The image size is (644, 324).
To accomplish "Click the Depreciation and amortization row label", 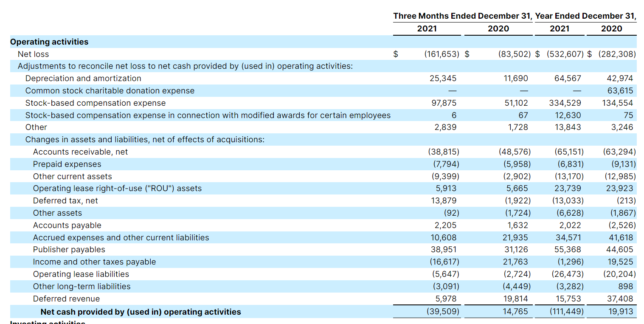I will (x=83, y=78).
